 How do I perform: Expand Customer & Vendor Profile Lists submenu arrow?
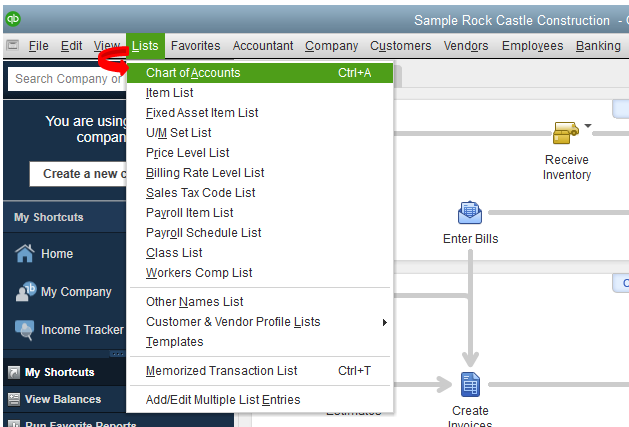tap(385, 322)
